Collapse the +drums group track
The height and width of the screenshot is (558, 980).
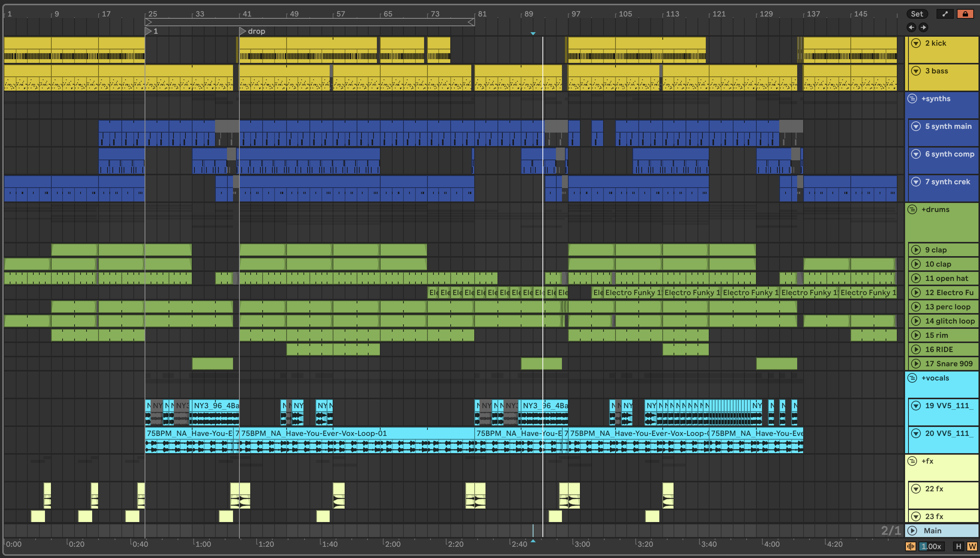[x=912, y=209]
